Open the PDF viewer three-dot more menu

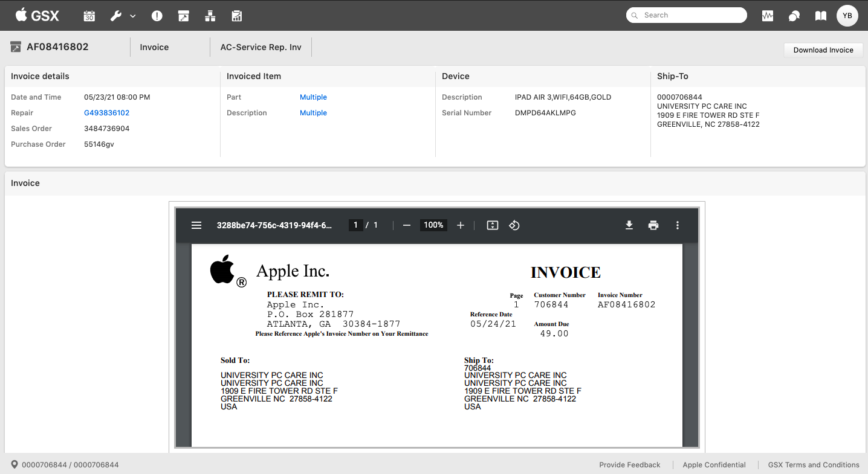coord(678,225)
